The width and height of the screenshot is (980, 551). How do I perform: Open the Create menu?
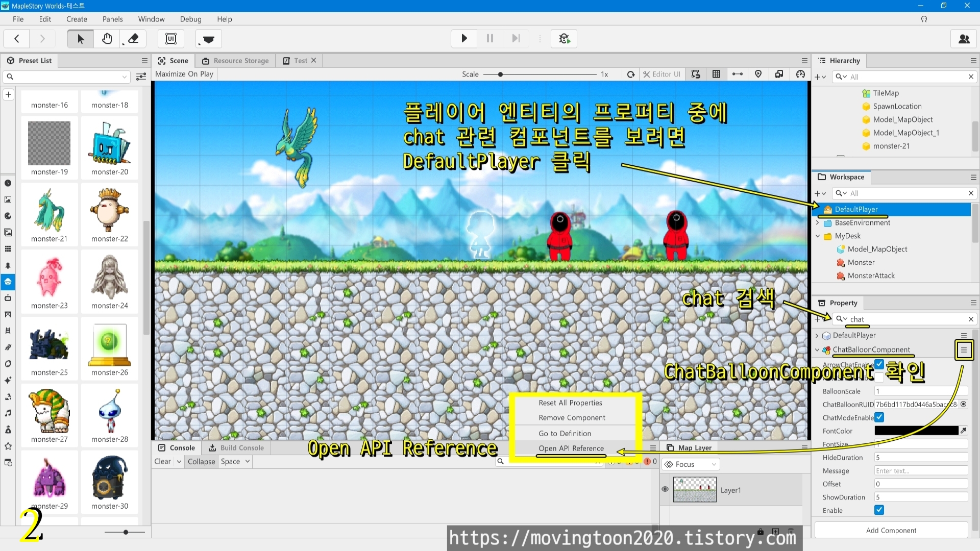77,19
